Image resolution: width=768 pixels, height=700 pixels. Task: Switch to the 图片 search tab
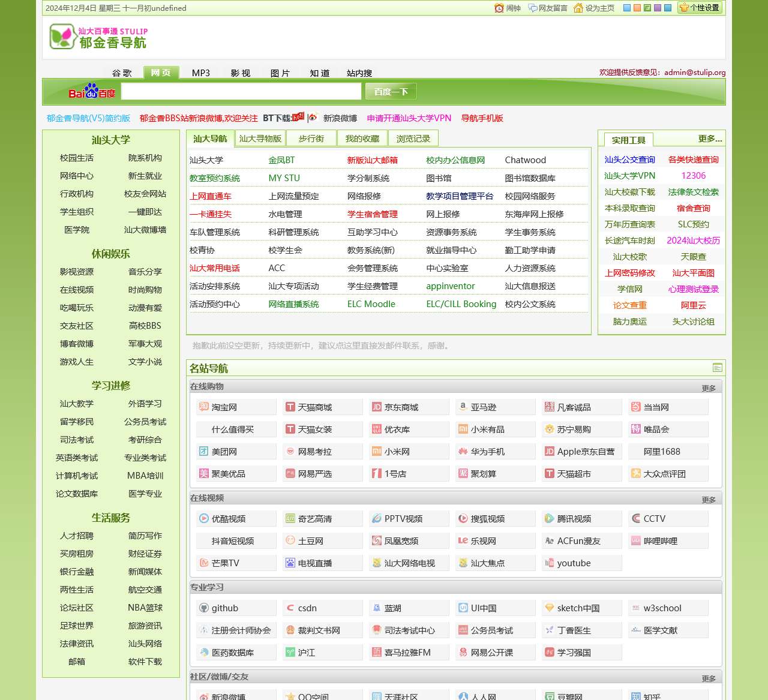(280, 73)
